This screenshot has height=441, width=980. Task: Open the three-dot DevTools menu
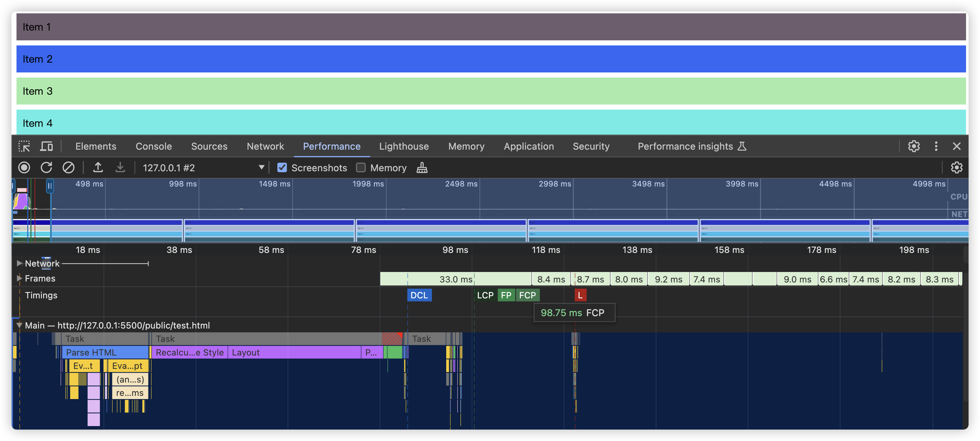pyautogui.click(x=936, y=146)
